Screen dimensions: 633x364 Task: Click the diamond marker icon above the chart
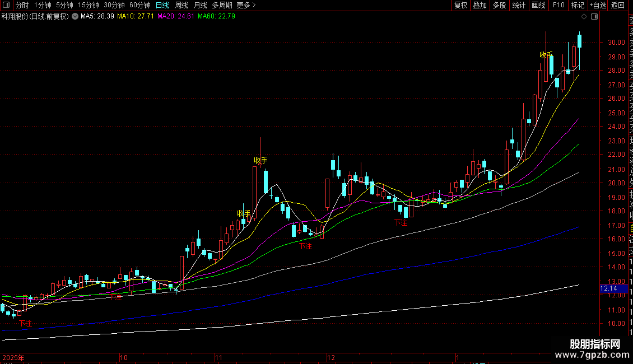(584, 17)
